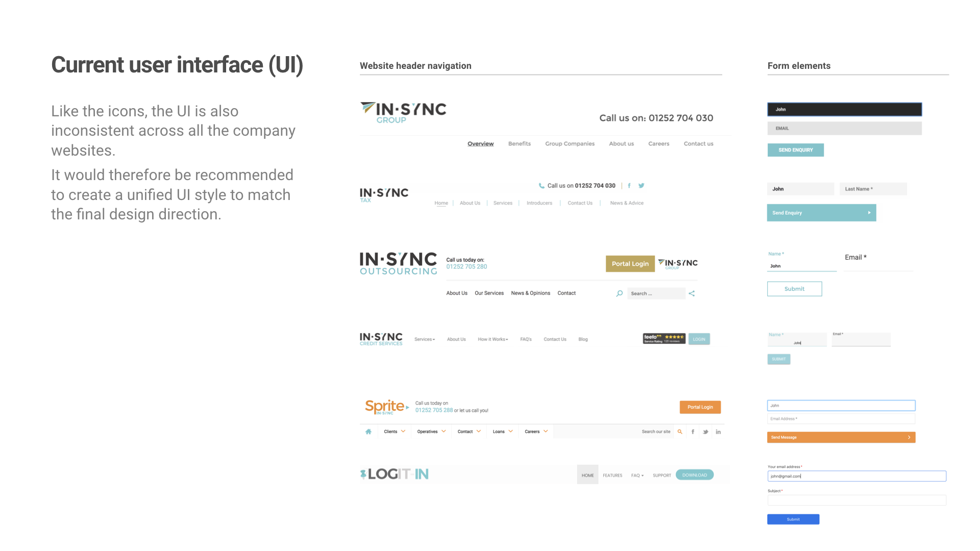Open the FAQ dropdown in the Logit-In header
This screenshot has height=551, width=980.
pyautogui.click(x=637, y=475)
